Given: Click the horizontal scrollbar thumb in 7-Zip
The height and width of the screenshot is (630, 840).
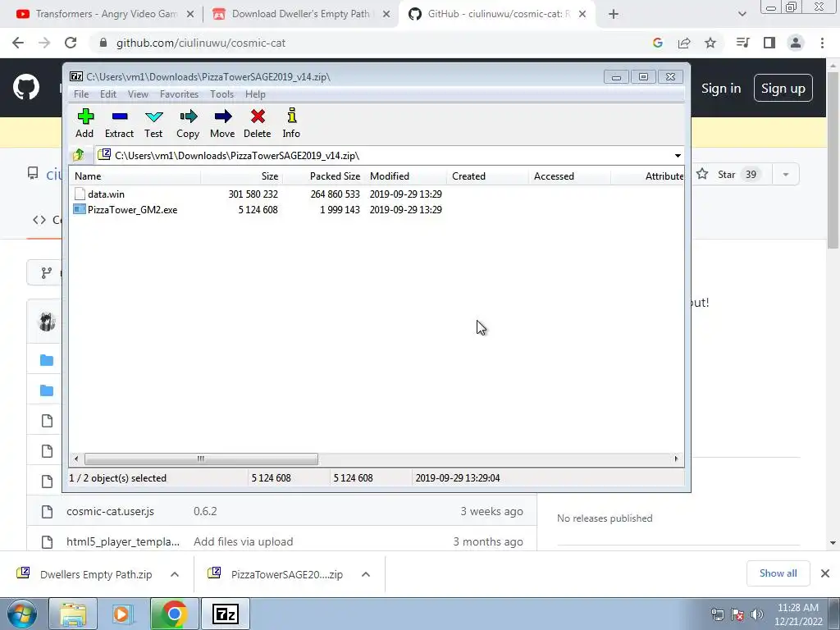Looking at the screenshot, I should 201,459.
